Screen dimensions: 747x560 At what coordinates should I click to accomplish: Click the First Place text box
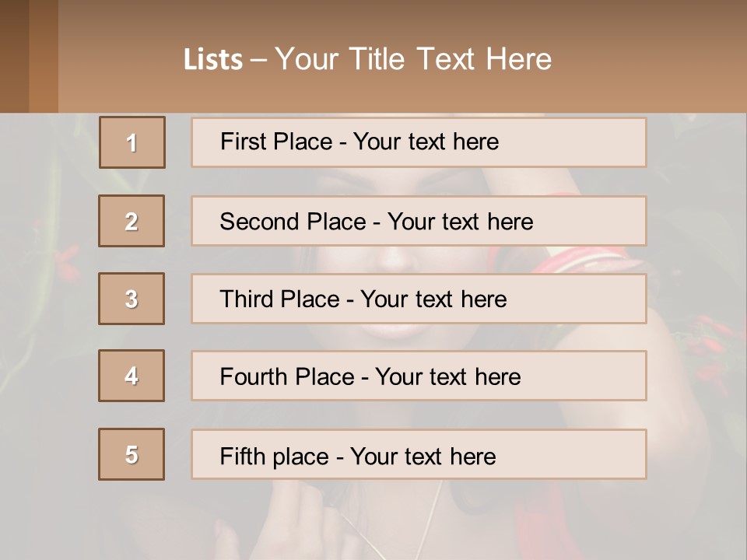click(x=419, y=142)
